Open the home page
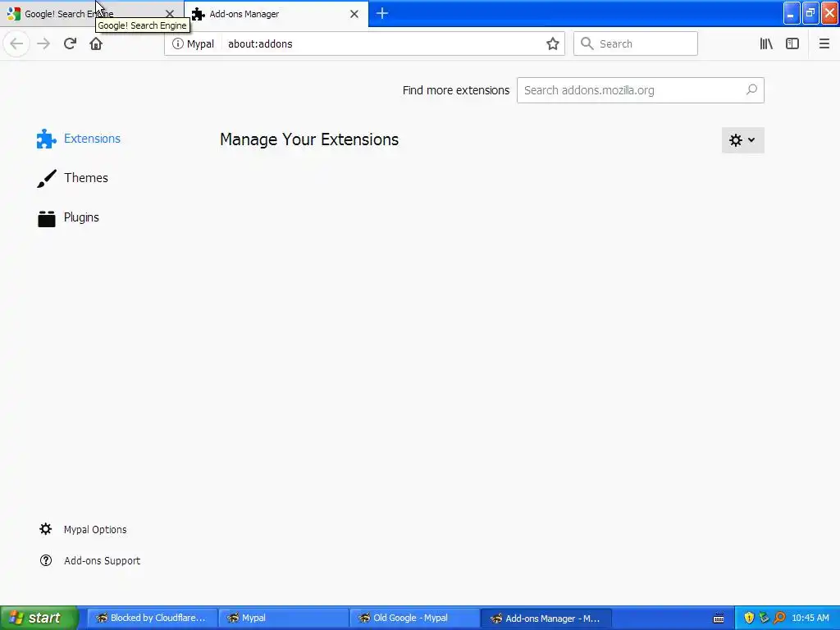840x630 pixels. (96, 44)
